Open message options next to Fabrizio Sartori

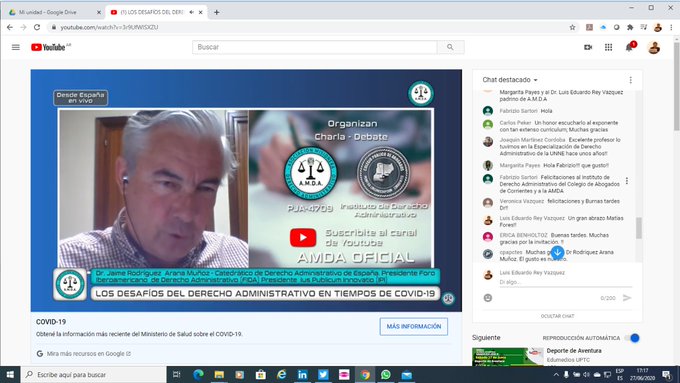pos(627,180)
